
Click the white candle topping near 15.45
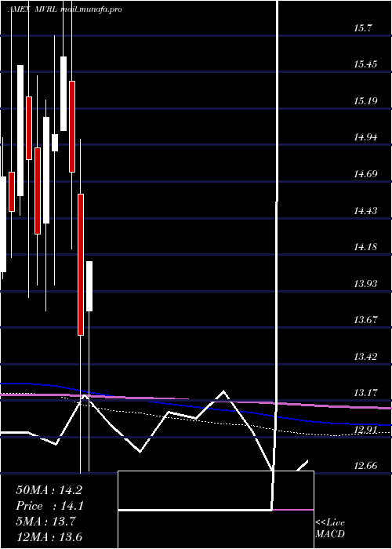[x=20, y=131]
